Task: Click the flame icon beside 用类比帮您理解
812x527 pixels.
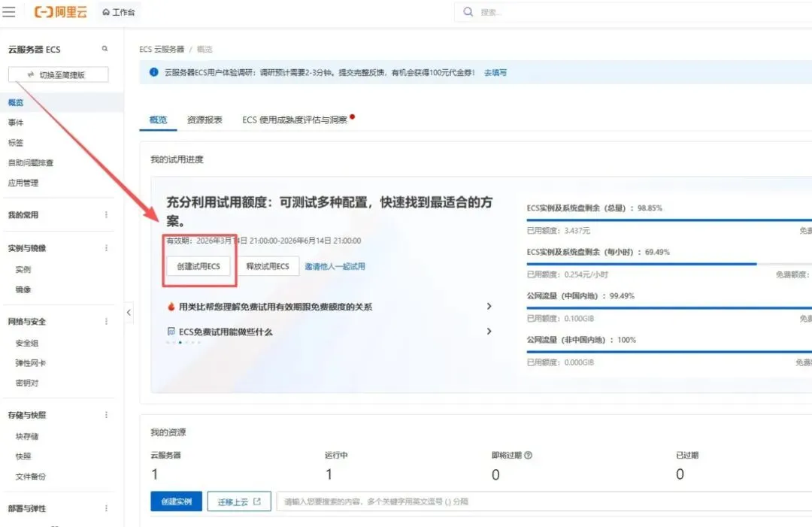Action: (171, 307)
